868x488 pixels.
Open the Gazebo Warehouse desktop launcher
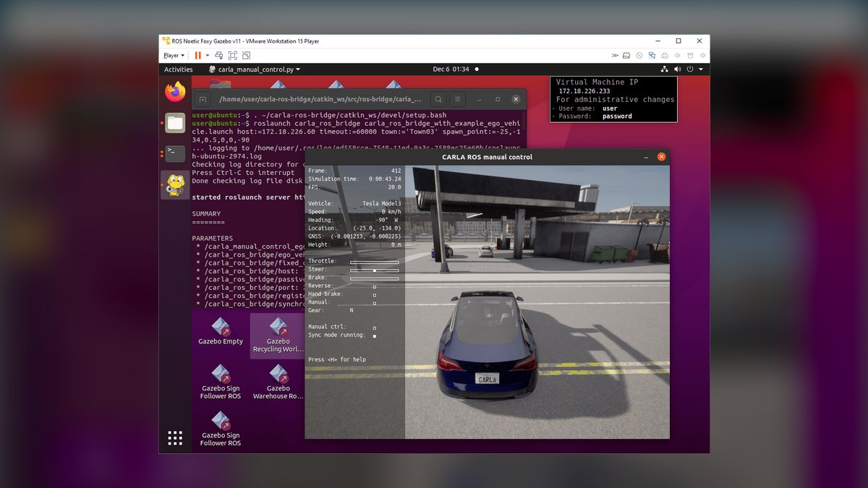278,382
